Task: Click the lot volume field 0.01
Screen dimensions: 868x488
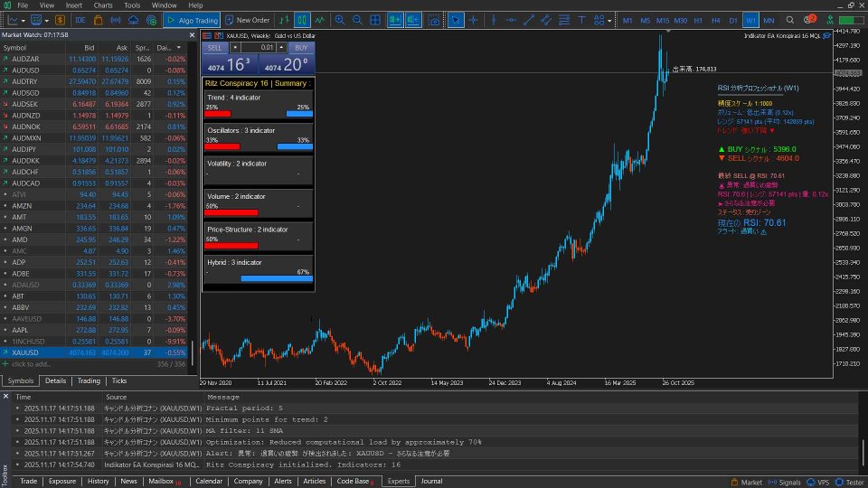Action: coord(258,48)
